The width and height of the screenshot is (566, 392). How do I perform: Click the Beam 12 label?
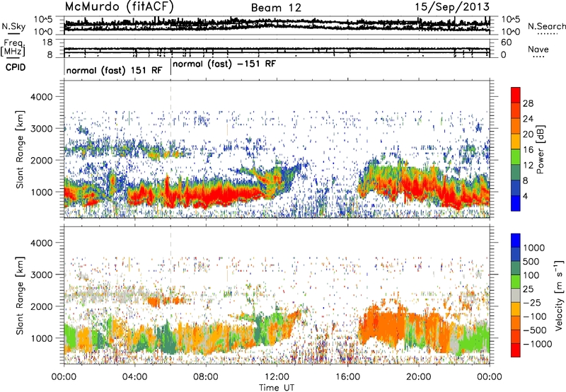pos(276,8)
